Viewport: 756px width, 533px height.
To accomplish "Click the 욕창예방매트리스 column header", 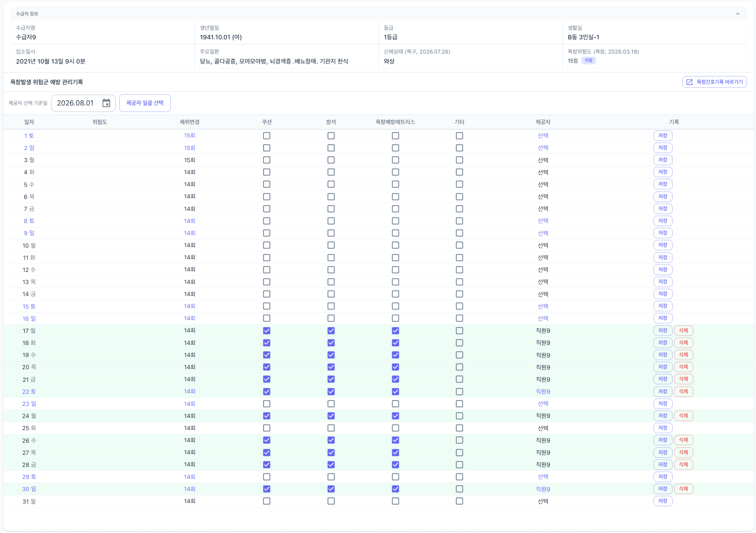I will pos(396,122).
